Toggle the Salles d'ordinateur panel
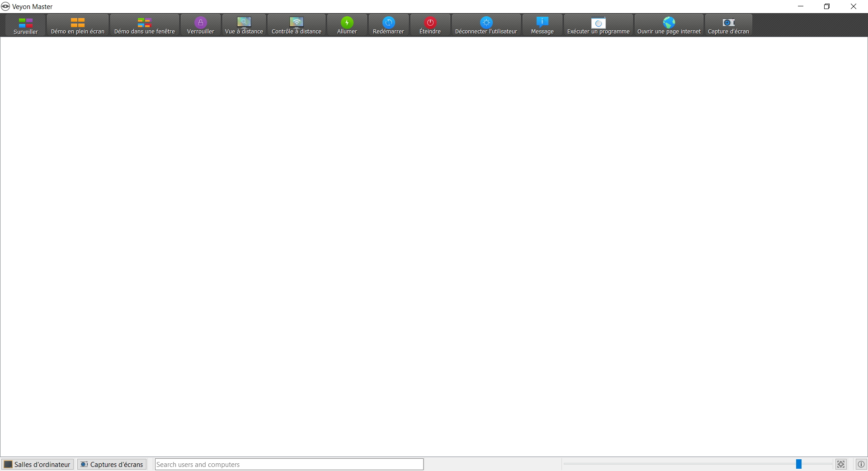The width and height of the screenshot is (868, 471). 38,464
